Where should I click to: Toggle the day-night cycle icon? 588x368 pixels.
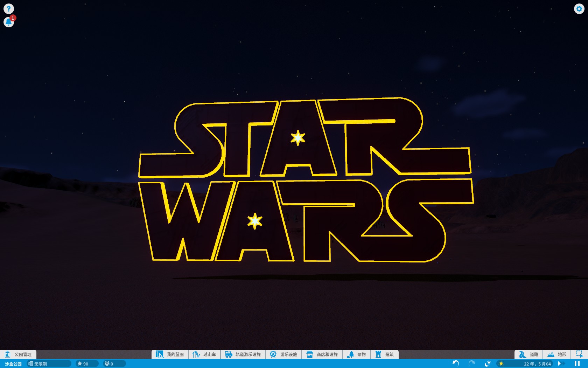488,363
